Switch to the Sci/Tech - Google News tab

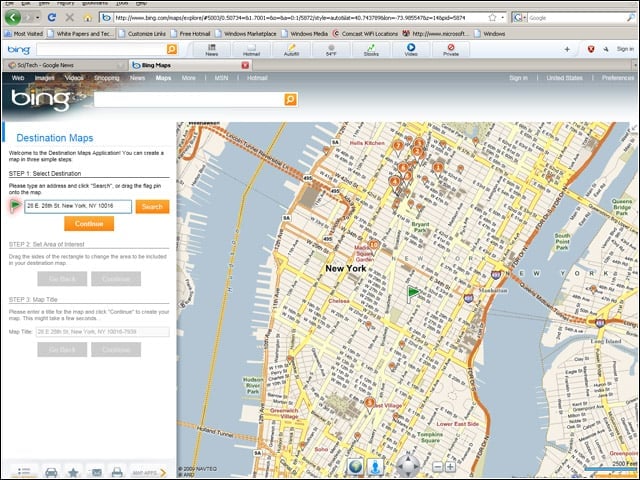[x=65, y=65]
